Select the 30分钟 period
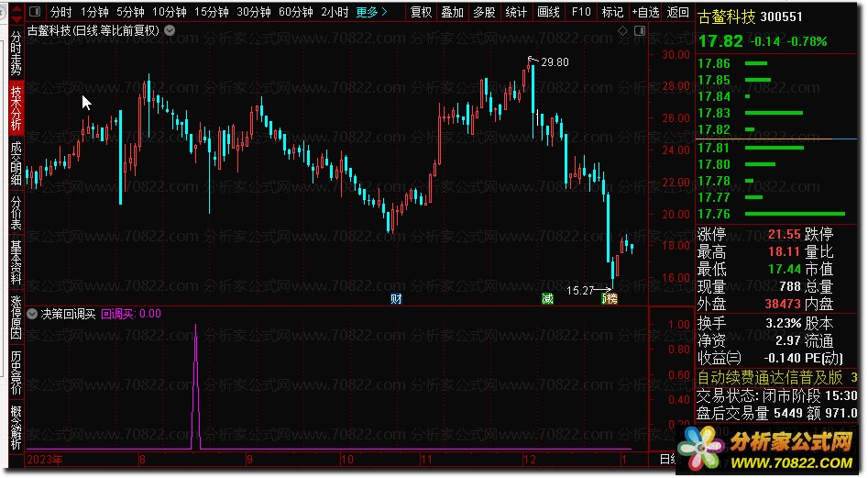The height and width of the screenshot is (478, 868). (x=254, y=12)
